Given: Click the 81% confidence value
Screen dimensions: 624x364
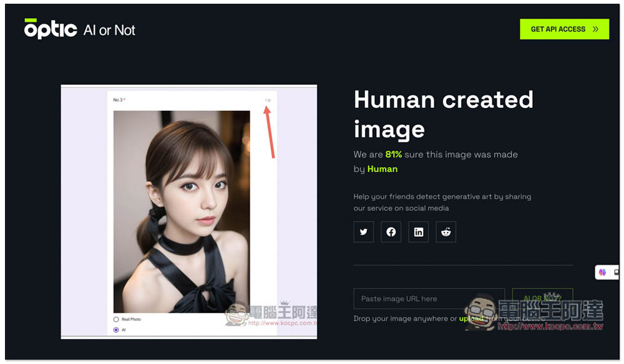Looking at the screenshot, I should (393, 154).
